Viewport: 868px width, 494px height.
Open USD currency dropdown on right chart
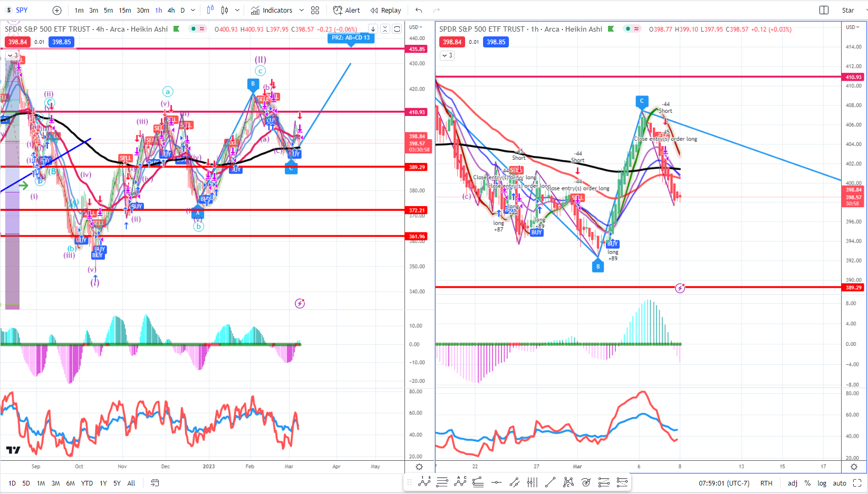click(x=853, y=27)
